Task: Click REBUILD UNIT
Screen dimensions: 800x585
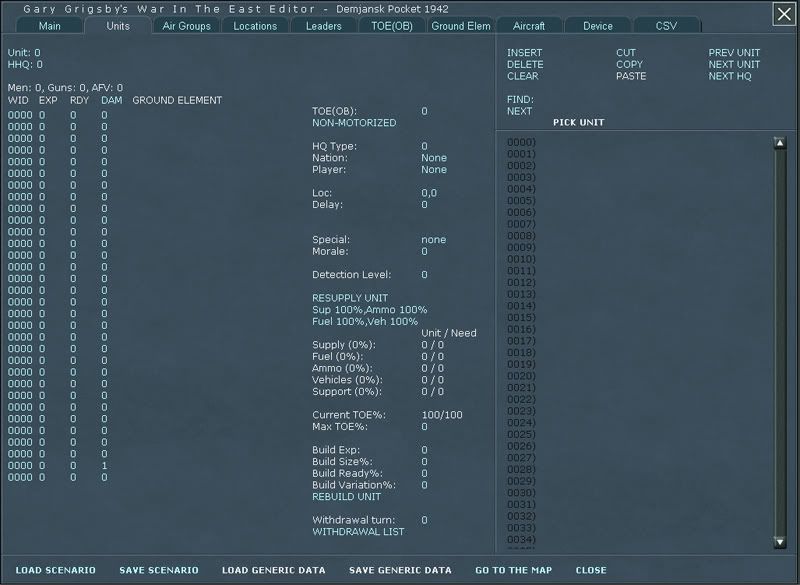Action: pos(347,497)
